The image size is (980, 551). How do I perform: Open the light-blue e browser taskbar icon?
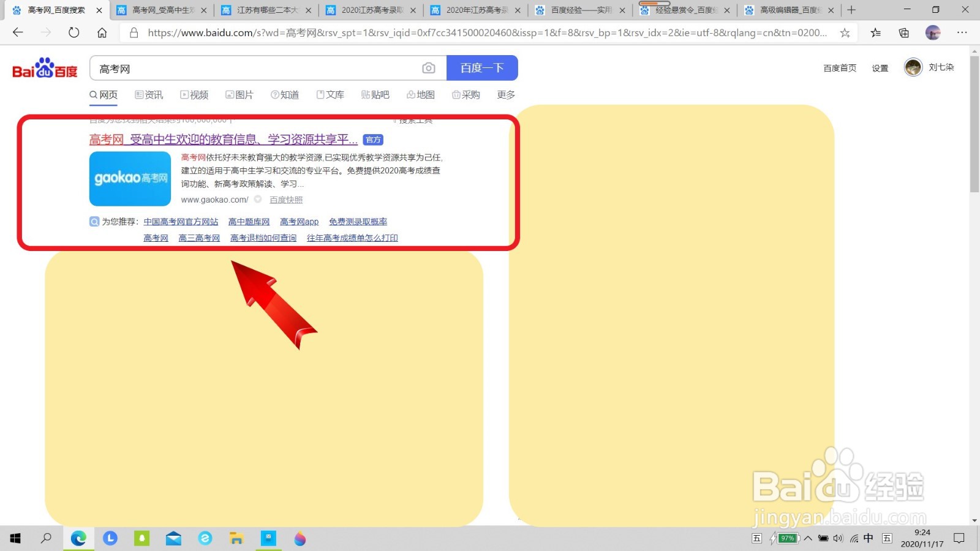[205, 539]
